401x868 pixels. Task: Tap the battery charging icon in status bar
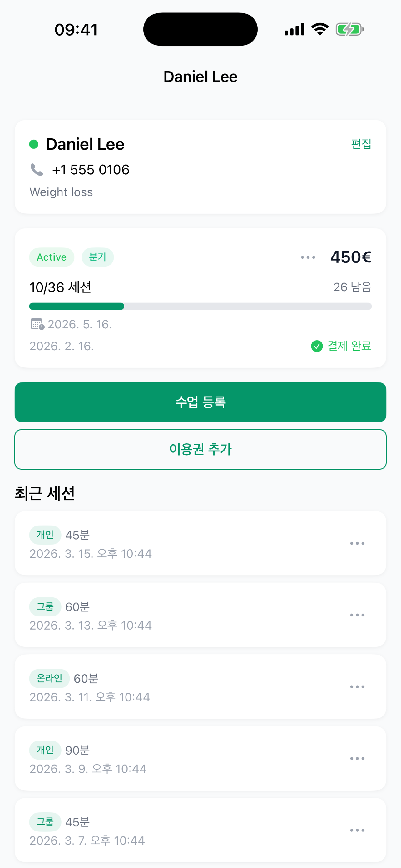[x=349, y=30]
